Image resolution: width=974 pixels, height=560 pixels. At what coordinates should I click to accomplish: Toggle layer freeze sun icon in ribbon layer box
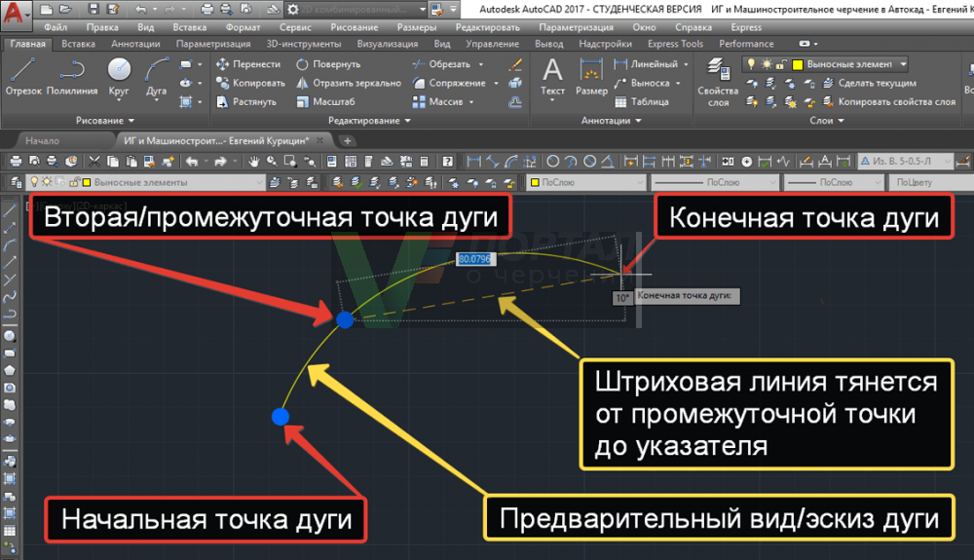(x=767, y=64)
